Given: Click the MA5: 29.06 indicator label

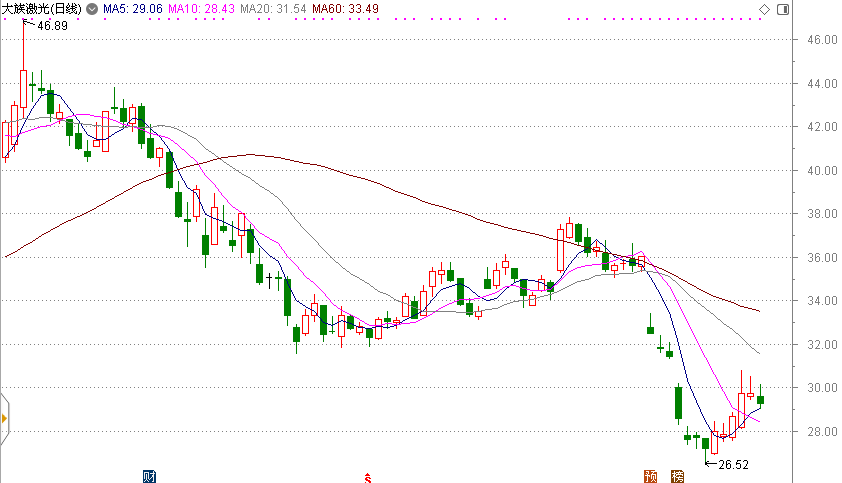Looking at the screenshot, I should pyautogui.click(x=133, y=9).
